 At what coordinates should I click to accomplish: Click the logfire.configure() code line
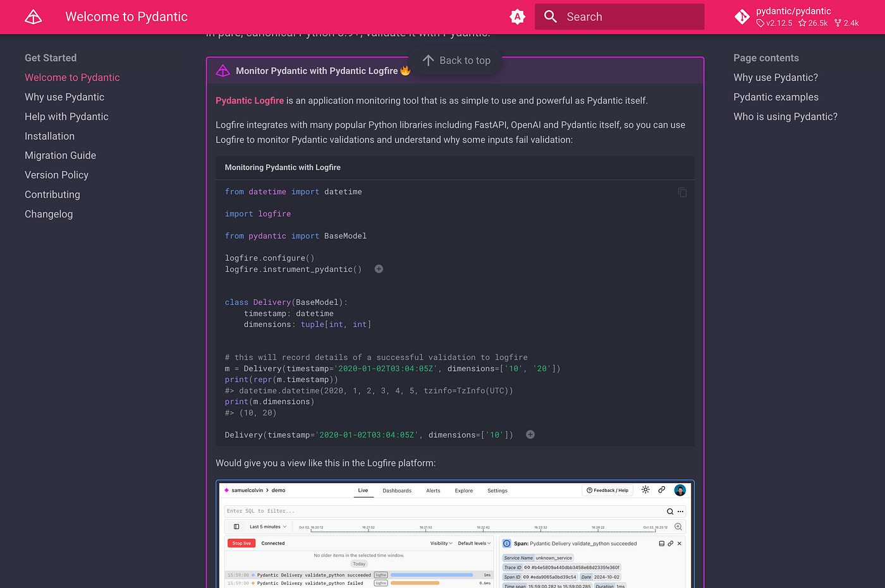point(269,258)
